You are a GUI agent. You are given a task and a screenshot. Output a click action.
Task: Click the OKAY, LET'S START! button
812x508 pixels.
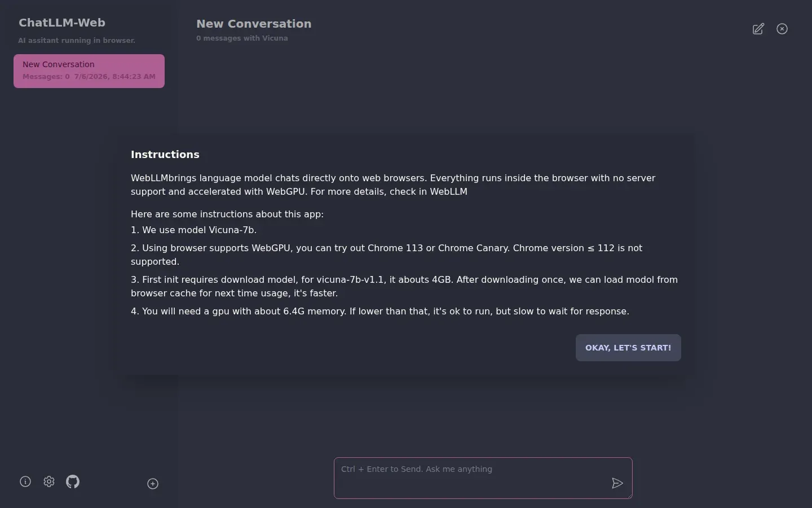628,348
